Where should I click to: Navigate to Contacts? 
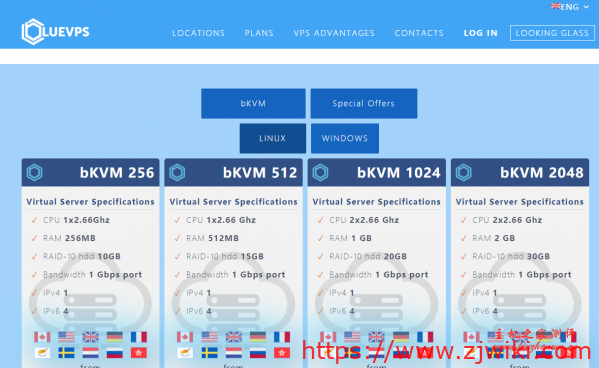pos(419,33)
